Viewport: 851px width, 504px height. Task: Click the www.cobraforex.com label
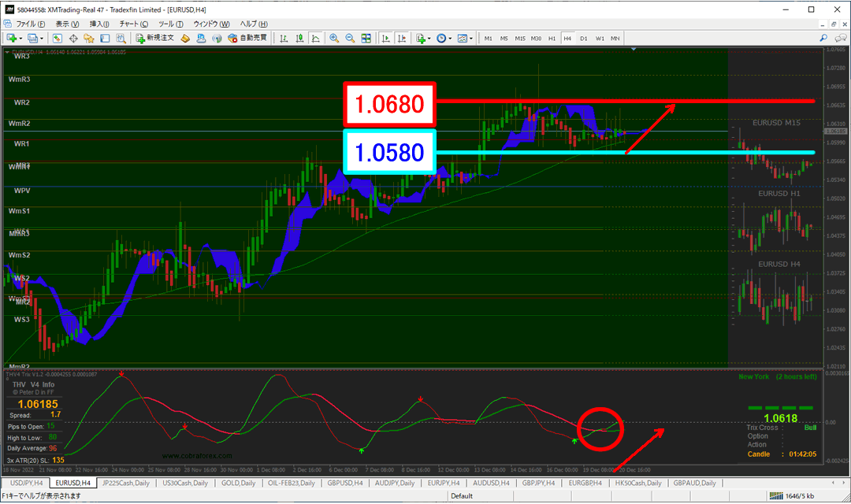(197, 456)
